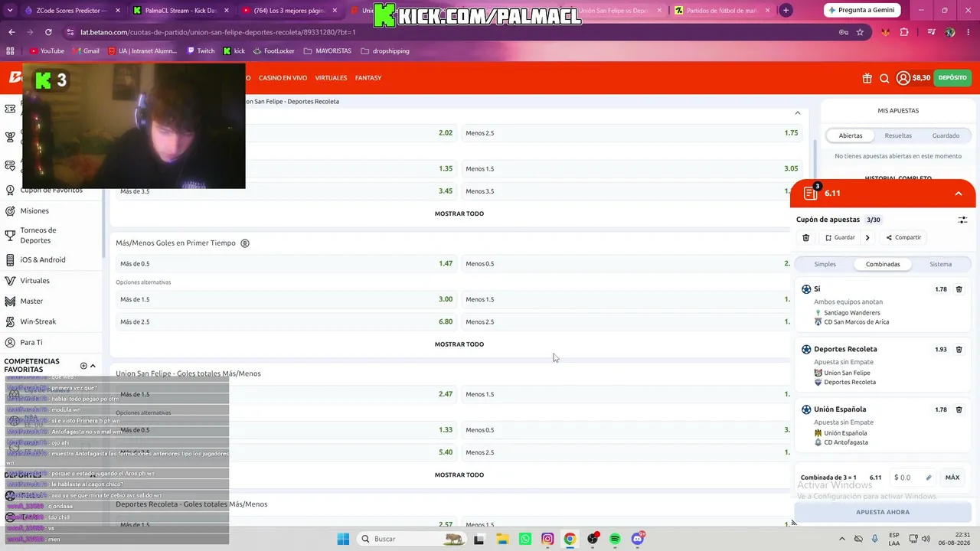The width and height of the screenshot is (980, 551).
Task: Open a new Chrome tab
Action: 786,11
